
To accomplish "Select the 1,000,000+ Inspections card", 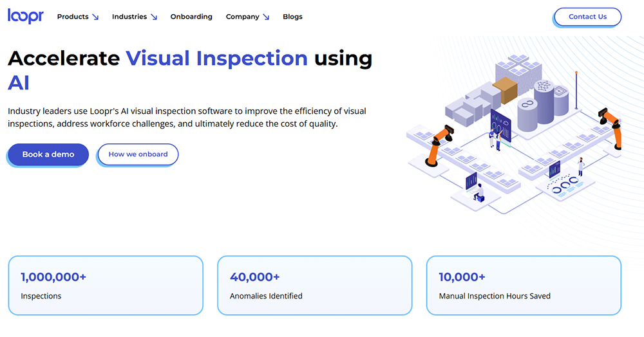I will tap(106, 286).
